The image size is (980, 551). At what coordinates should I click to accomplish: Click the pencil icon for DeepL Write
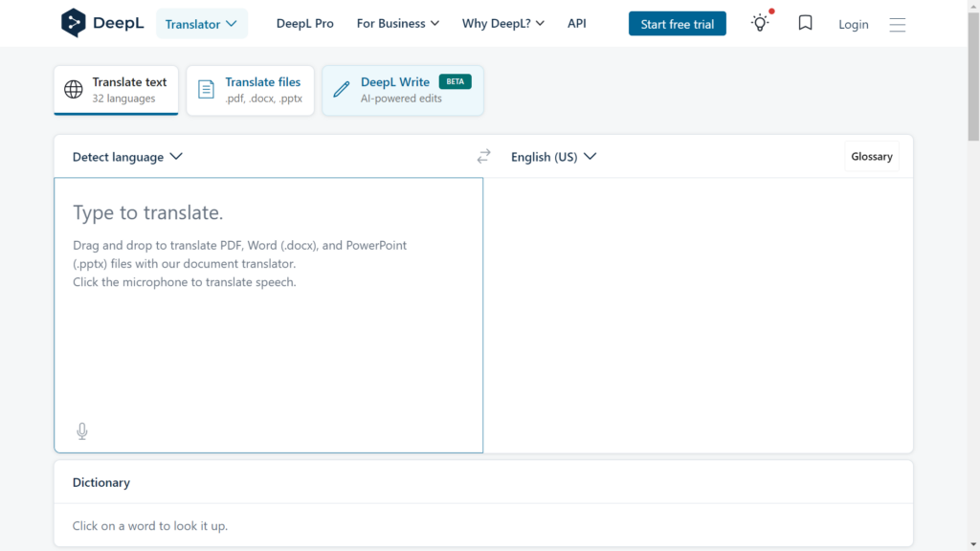[x=341, y=90]
